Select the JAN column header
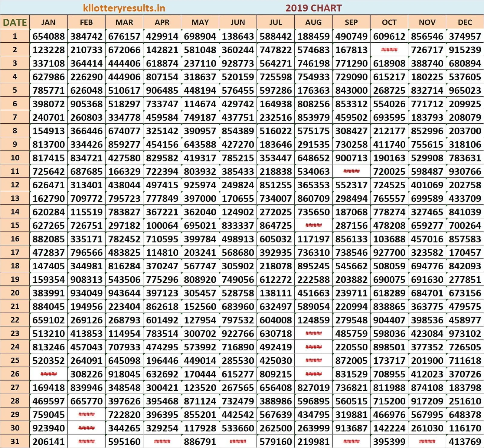This screenshot has width=484, height=448. click(x=48, y=22)
